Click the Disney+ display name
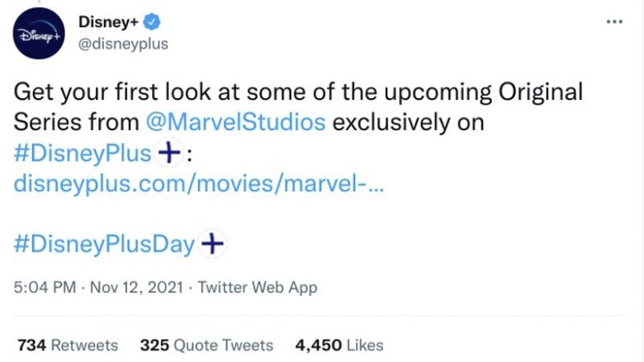The width and height of the screenshot is (644, 362). 108,21
